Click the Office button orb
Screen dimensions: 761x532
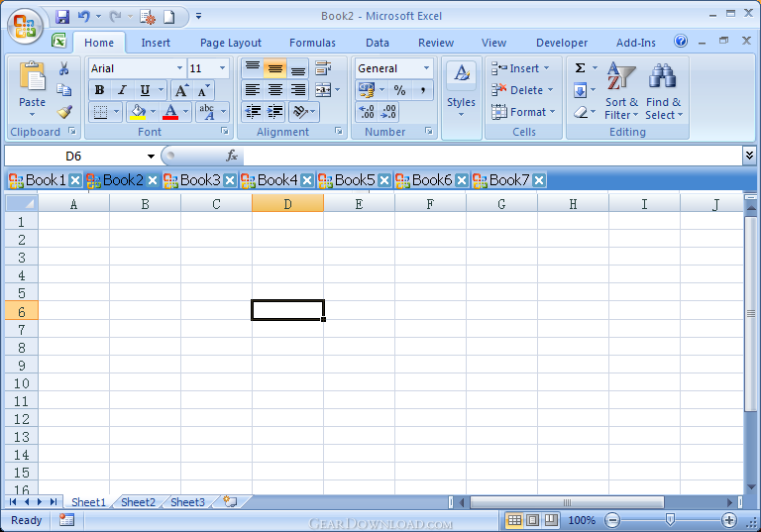tap(25, 26)
